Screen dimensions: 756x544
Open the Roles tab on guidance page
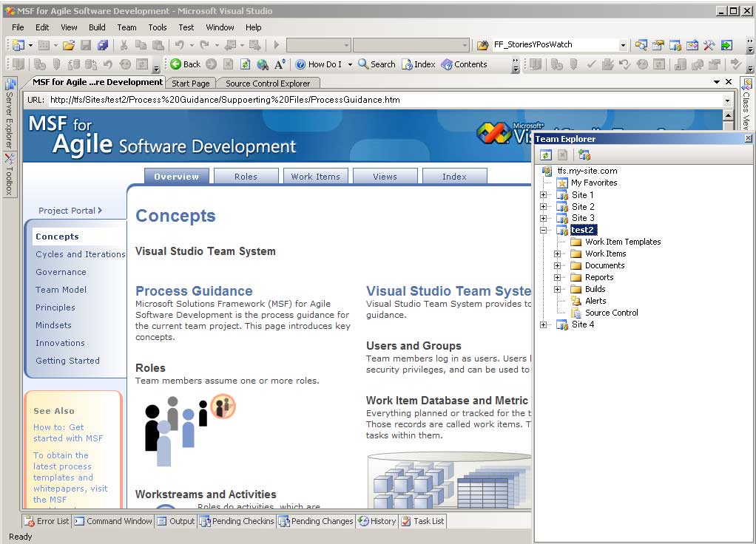(246, 177)
